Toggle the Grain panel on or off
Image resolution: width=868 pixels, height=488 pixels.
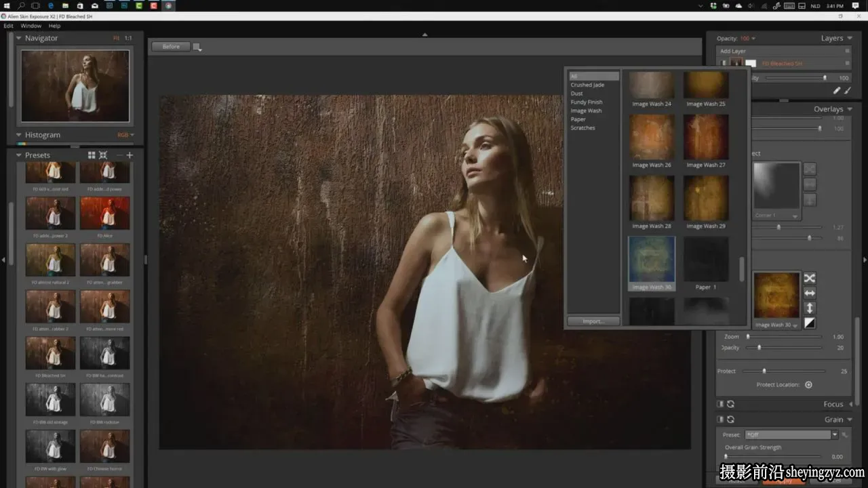coord(721,420)
